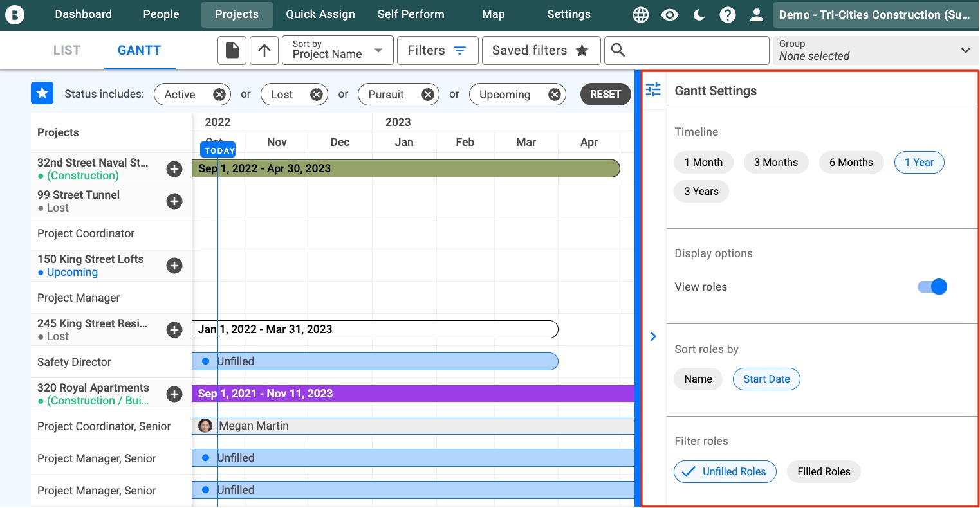Click the blue star filter icon

(42, 93)
